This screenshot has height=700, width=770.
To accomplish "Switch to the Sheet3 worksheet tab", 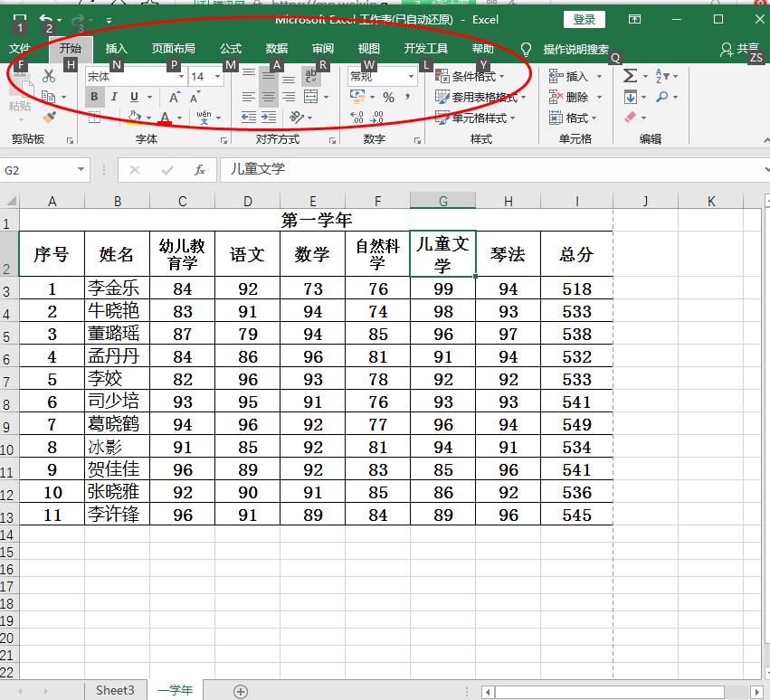I will coord(115,689).
